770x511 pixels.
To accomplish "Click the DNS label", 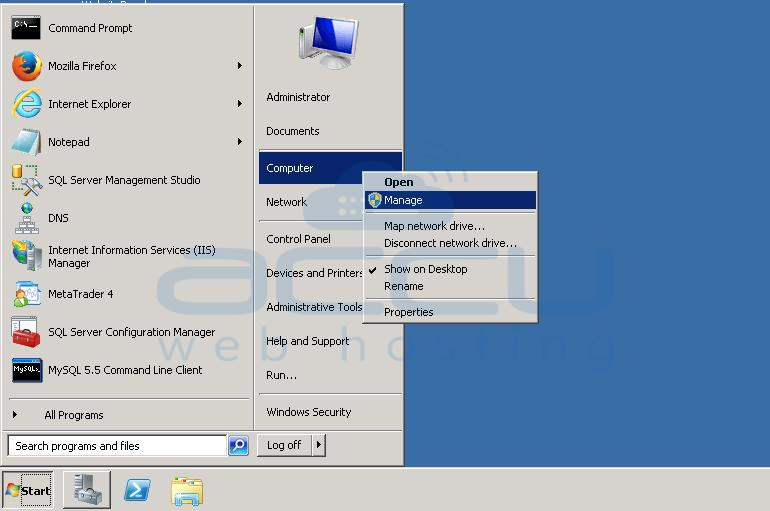I will point(58,218).
